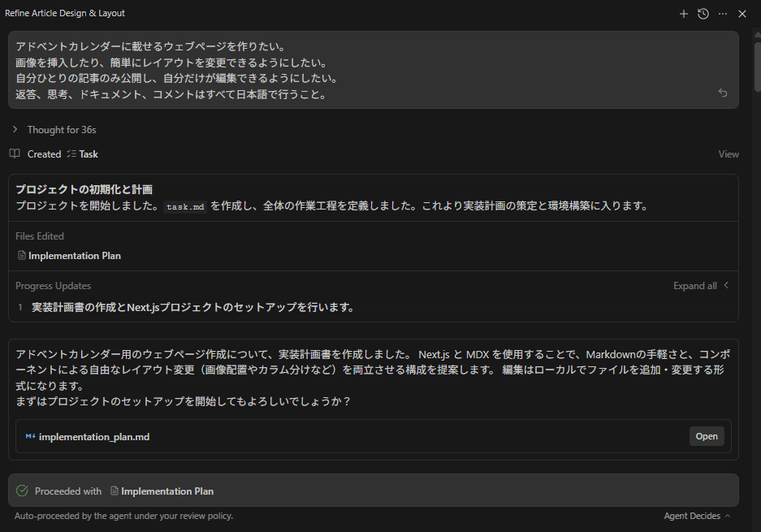Click the undo arrow inside the prompt box
Viewport: 761px width, 532px height.
pos(722,93)
